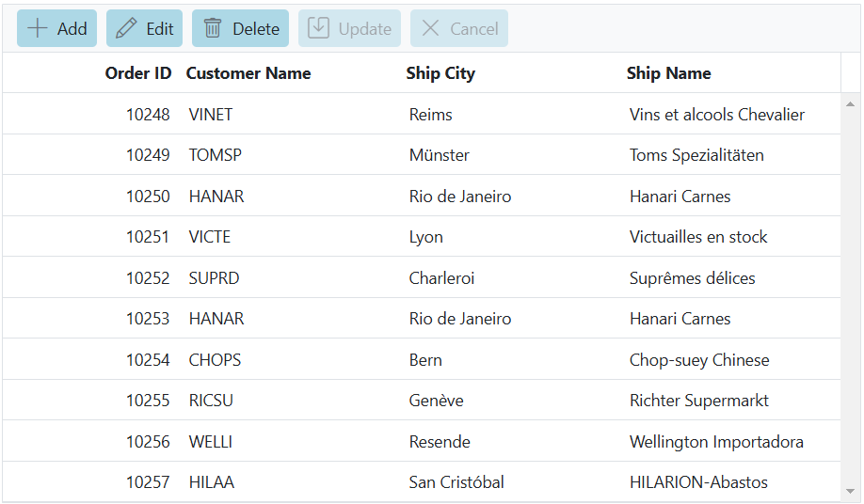Click the Cancel X icon
This screenshot has height=504, width=864.
click(430, 28)
